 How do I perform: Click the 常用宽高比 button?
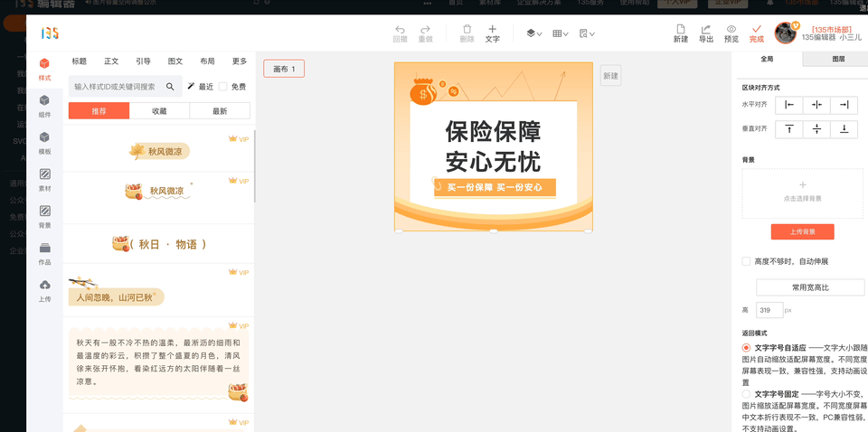click(x=809, y=287)
